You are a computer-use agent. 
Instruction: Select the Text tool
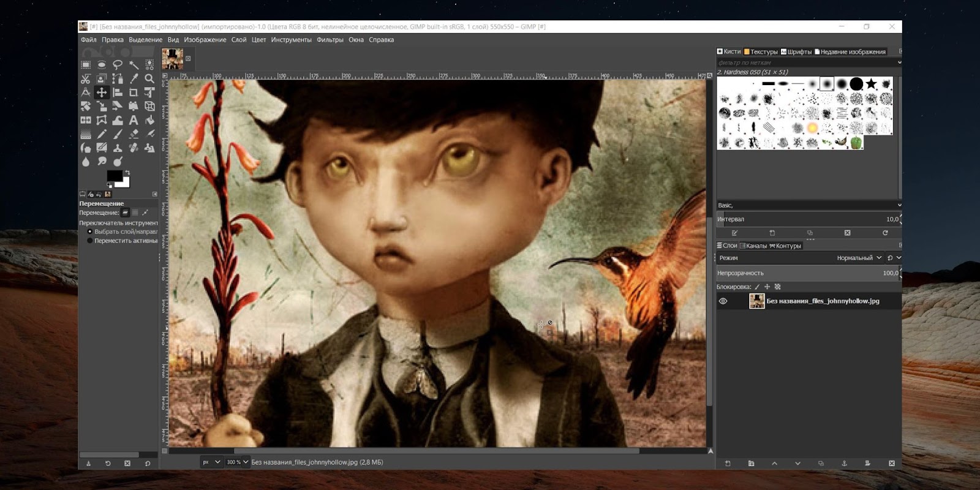pyautogui.click(x=134, y=120)
